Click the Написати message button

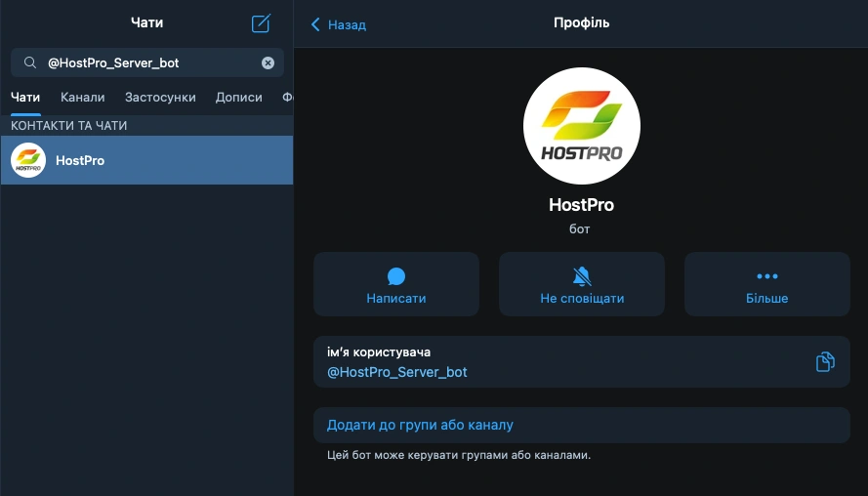[395, 284]
